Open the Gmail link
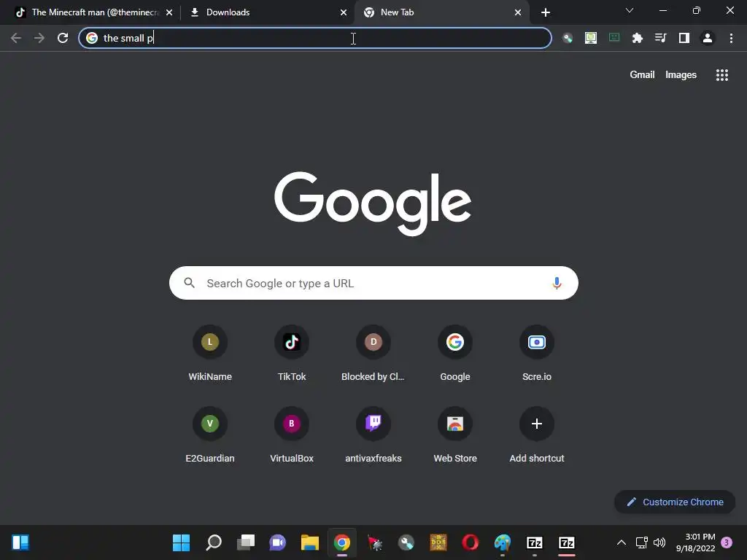The height and width of the screenshot is (560, 747). click(x=642, y=75)
